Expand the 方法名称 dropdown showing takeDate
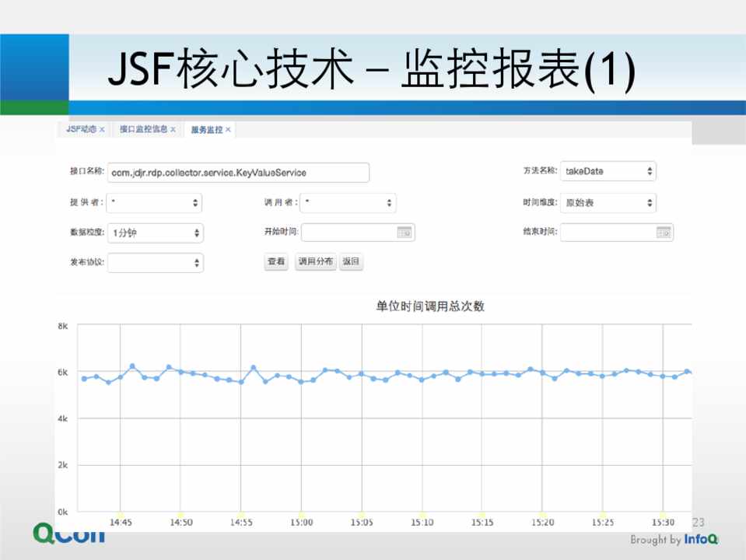Image resolution: width=746 pixels, height=560 pixels. 608,171
